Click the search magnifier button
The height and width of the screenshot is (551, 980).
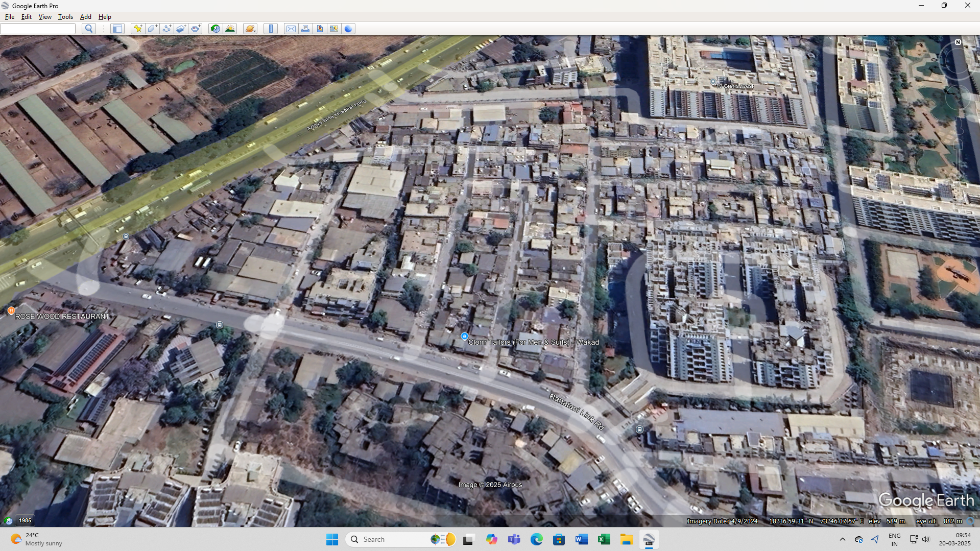[x=89, y=29]
